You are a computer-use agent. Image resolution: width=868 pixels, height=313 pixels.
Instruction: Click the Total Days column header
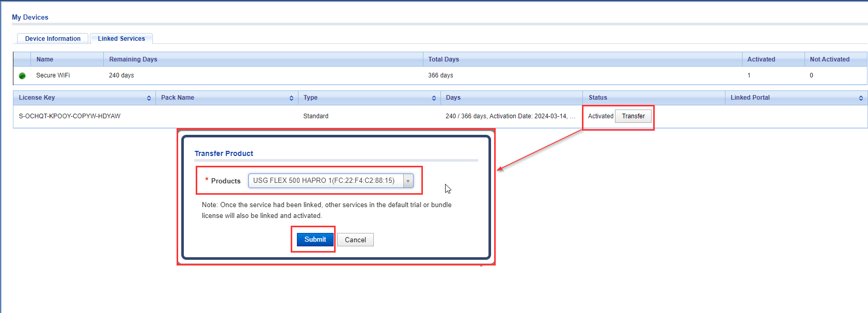click(x=444, y=59)
